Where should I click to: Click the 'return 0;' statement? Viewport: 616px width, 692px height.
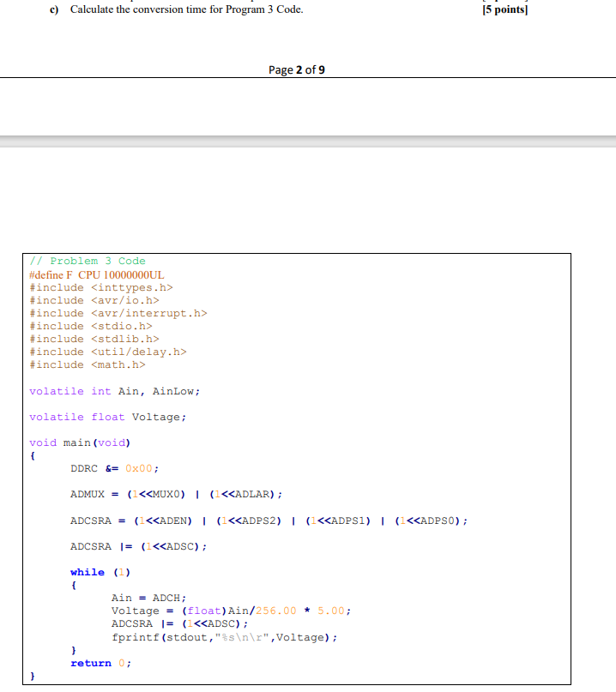coord(100,663)
